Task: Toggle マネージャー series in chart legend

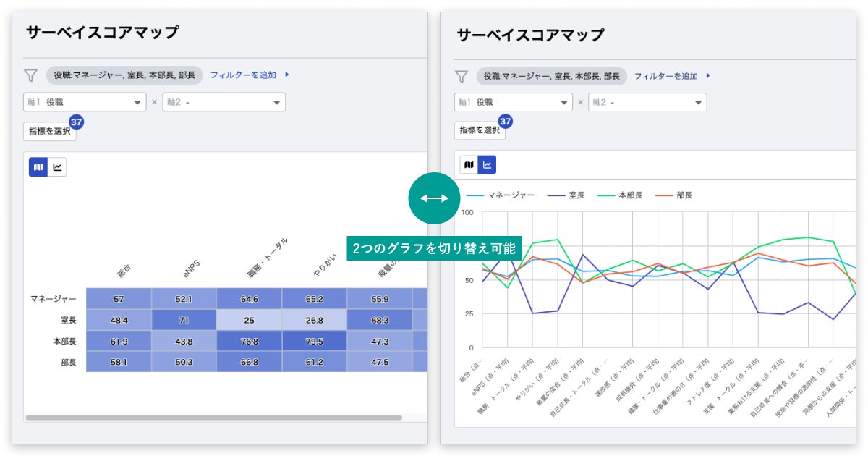Action: point(501,195)
